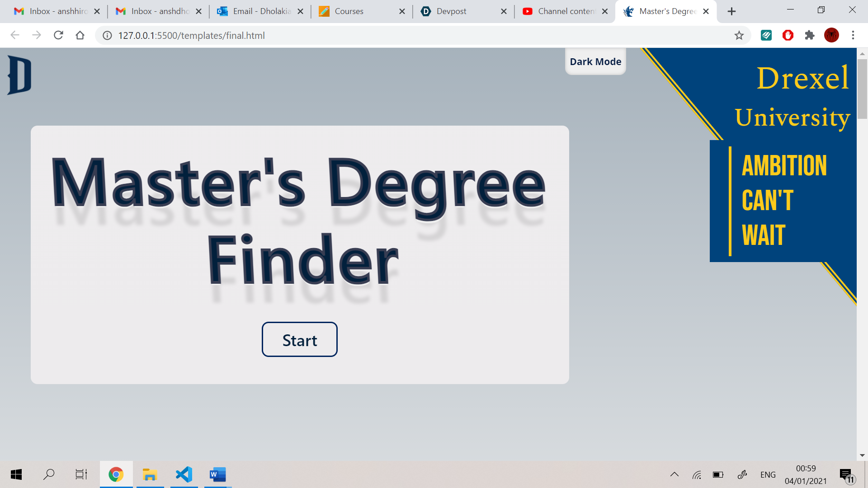868x488 pixels.
Task: Click the red adblock extension icon
Action: coord(788,35)
